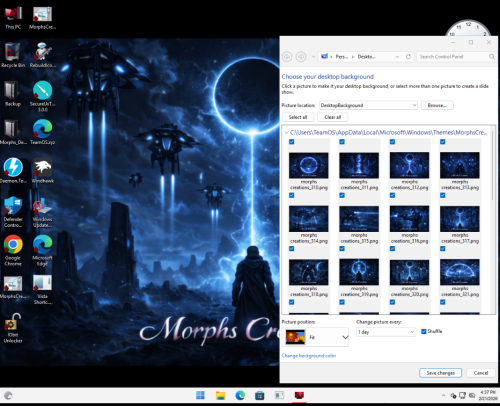
Task: Select the morphs creations_315.png thumbnail
Action: [359, 219]
